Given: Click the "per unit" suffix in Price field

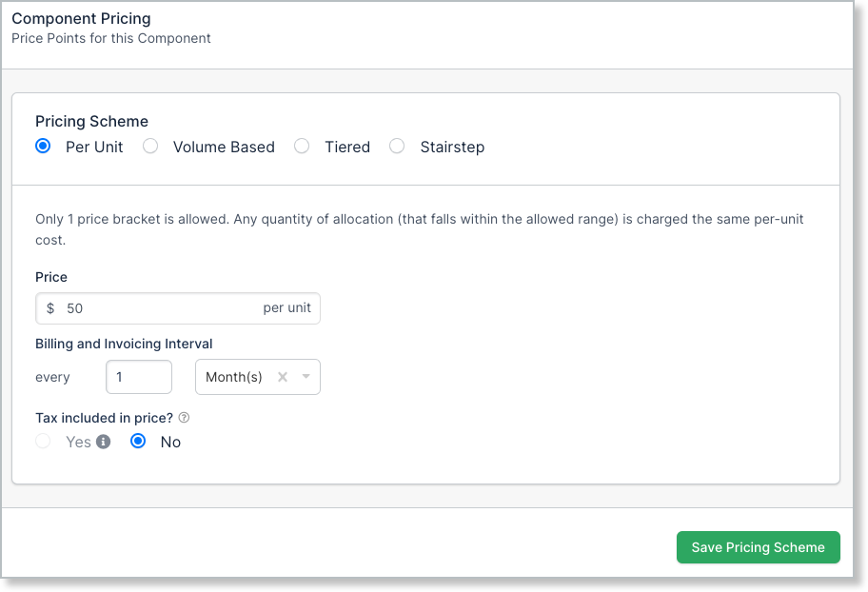Looking at the screenshot, I should (x=287, y=308).
